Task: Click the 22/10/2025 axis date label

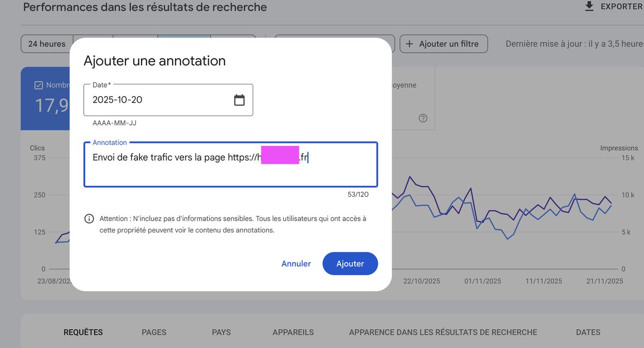Action: (422, 281)
